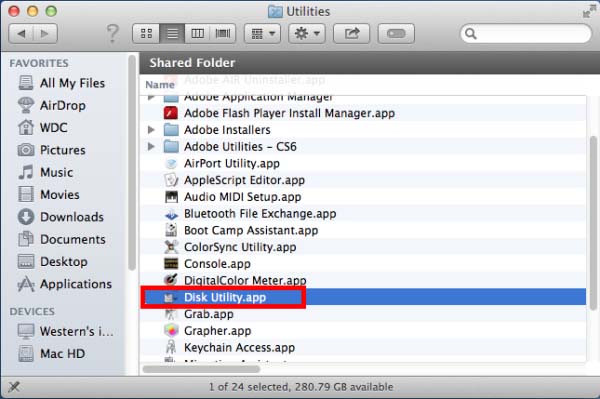Select Audio MIDI Setup.app
The height and width of the screenshot is (399, 600).
point(363,197)
